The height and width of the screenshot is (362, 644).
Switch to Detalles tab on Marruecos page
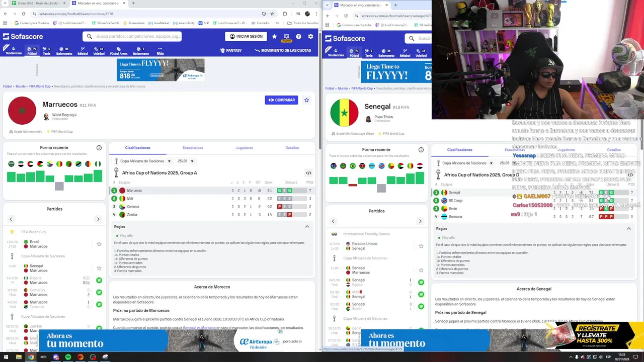[292, 148]
